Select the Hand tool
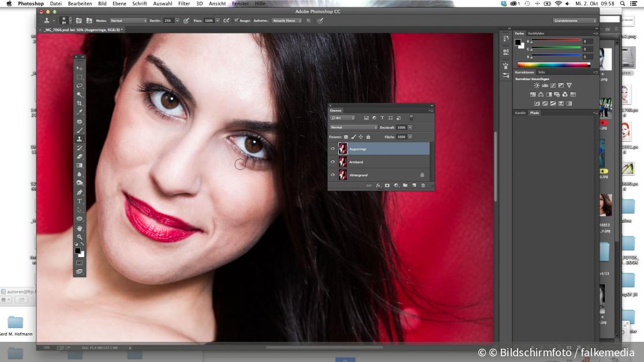 point(79,228)
